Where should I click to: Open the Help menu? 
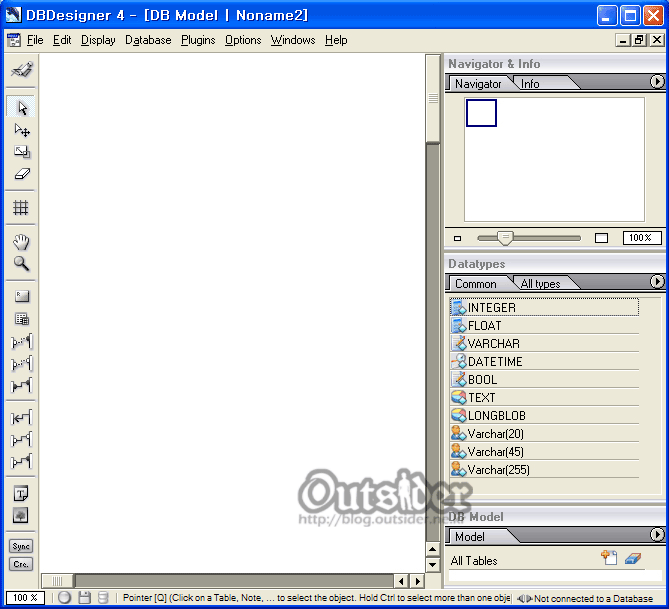pyautogui.click(x=336, y=40)
